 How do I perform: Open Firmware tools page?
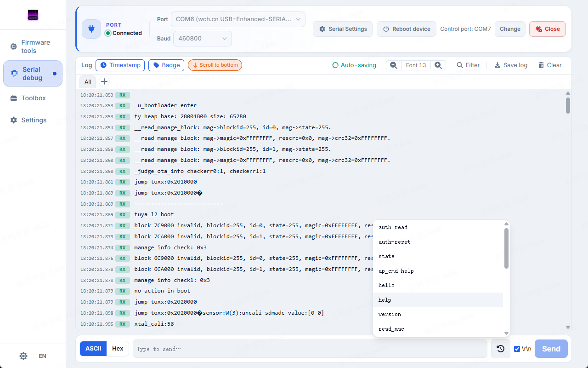(33, 46)
